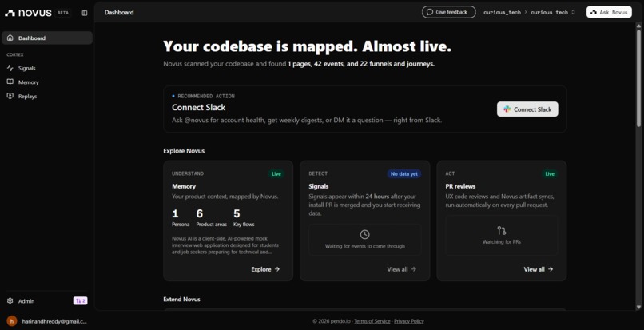The height and width of the screenshot is (330, 644).
Task: Click the Live badge on PR reviews card
Action: [550, 174]
